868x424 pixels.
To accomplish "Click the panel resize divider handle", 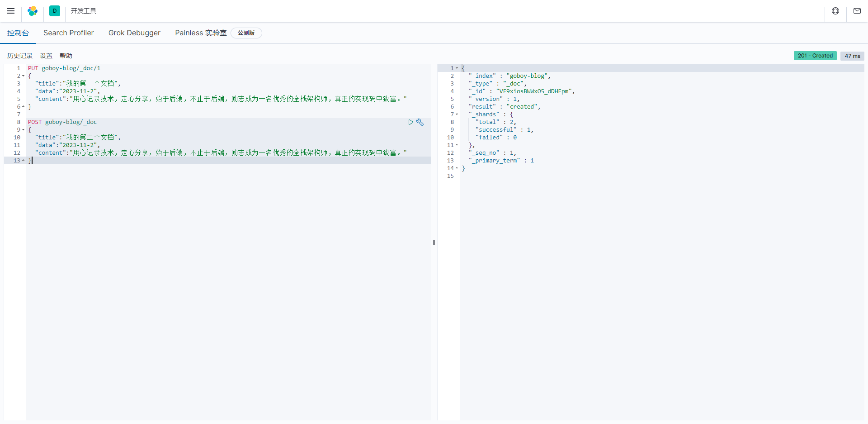I will point(434,243).
